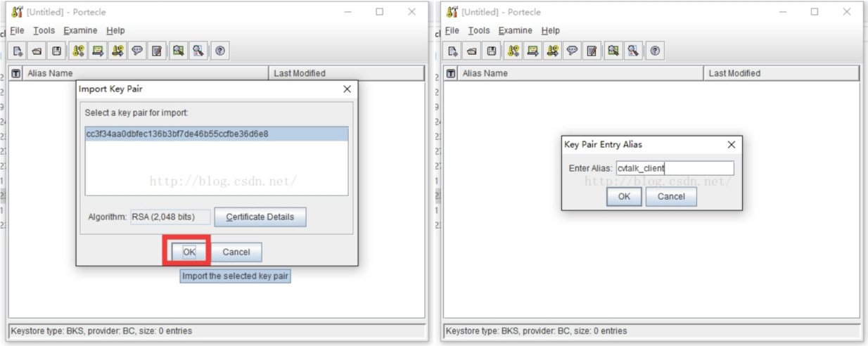This screenshot has height=346, width=868.
Task: Cancel the Key Pair Entry Alias dialog
Action: tap(671, 197)
